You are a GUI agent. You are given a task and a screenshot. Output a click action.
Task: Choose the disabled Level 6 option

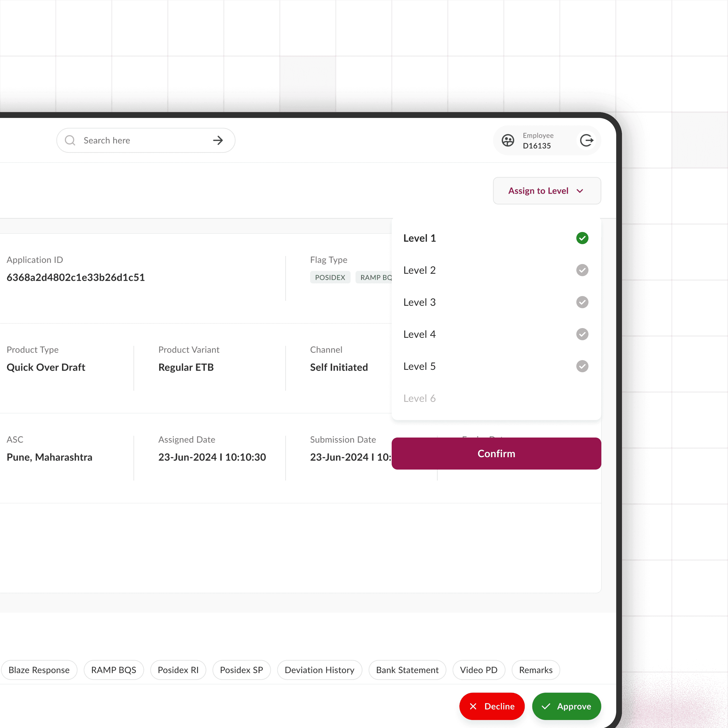[x=419, y=398]
